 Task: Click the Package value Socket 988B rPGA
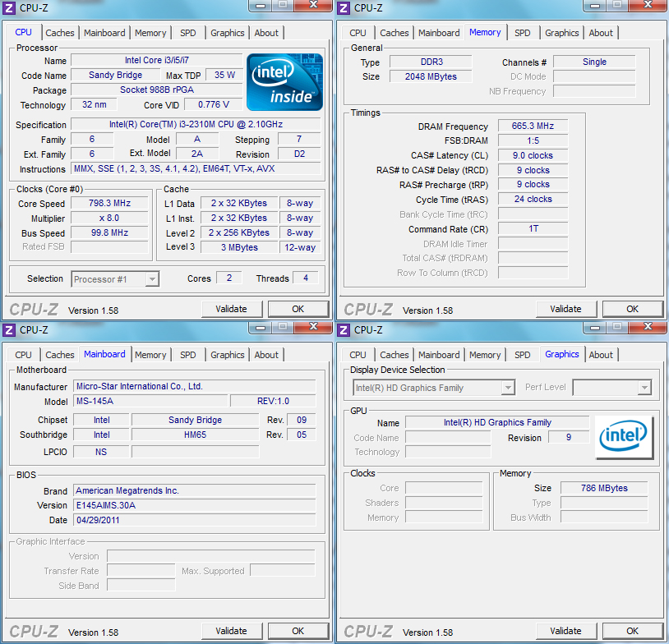(157, 90)
